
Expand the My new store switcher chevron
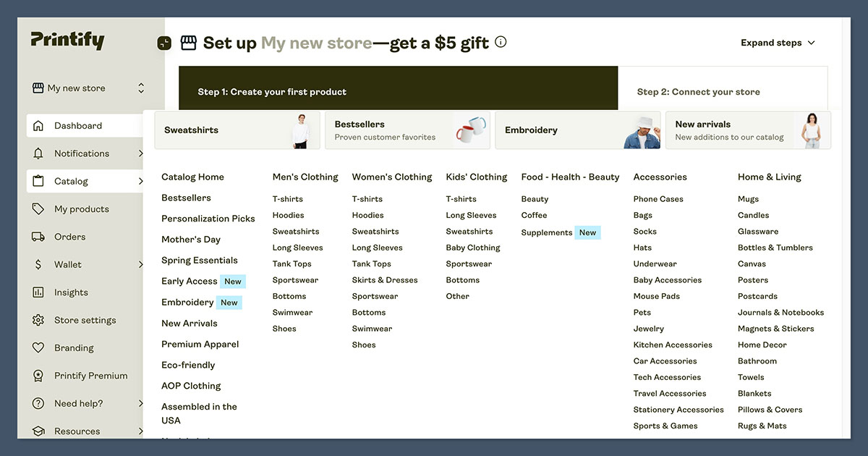(142, 88)
